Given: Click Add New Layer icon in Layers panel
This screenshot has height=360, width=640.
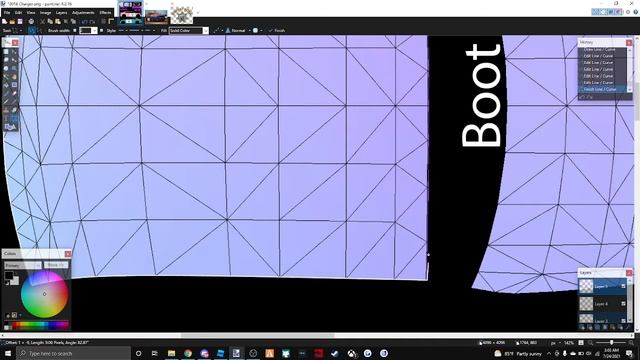Looking at the screenshot, I should [x=582, y=327].
